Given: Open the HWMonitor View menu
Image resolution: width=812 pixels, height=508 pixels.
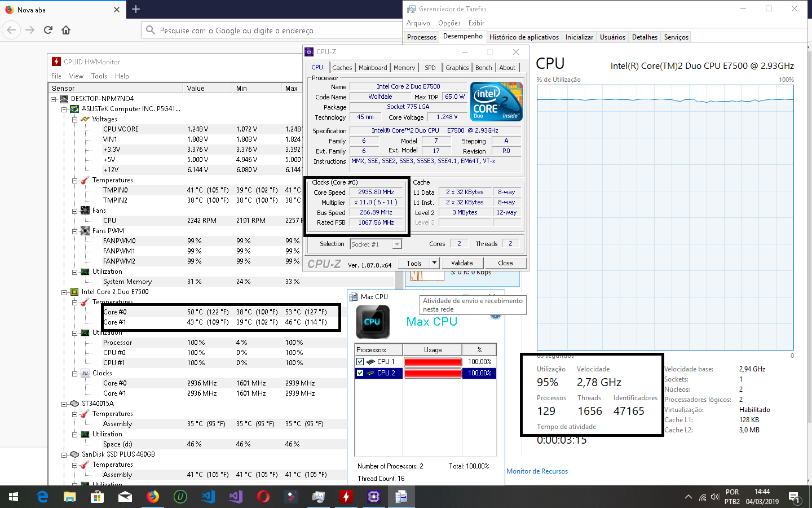Looking at the screenshot, I should pyautogui.click(x=76, y=76).
